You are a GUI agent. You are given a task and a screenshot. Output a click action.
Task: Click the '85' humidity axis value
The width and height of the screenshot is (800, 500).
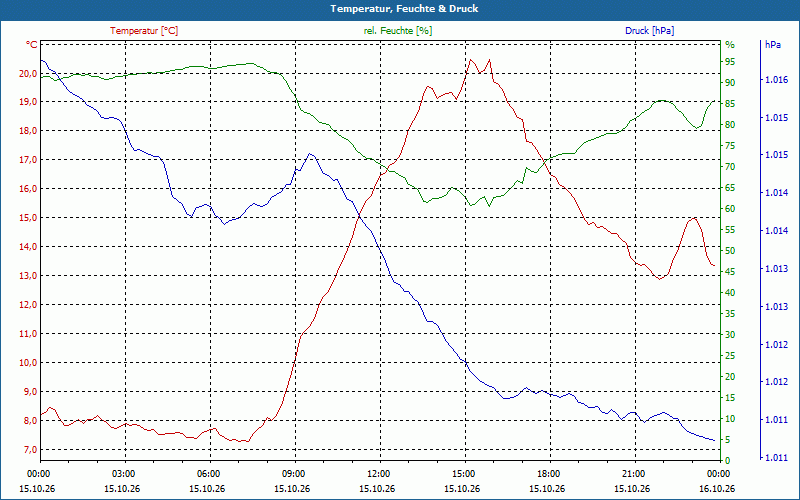(x=730, y=104)
